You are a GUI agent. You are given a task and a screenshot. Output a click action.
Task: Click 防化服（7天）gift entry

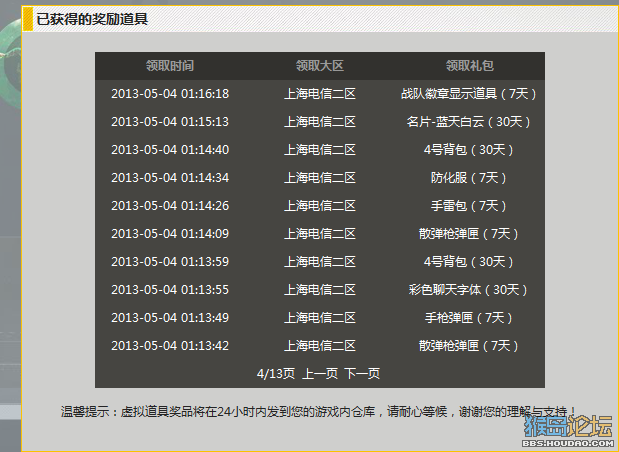point(469,178)
